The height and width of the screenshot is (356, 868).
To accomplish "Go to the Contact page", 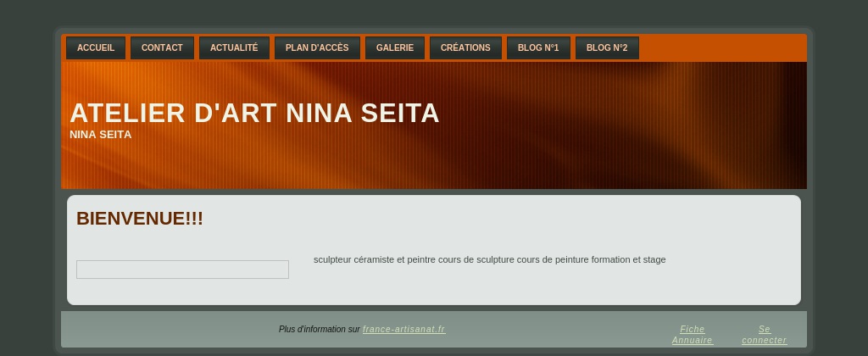I will tap(162, 47).
